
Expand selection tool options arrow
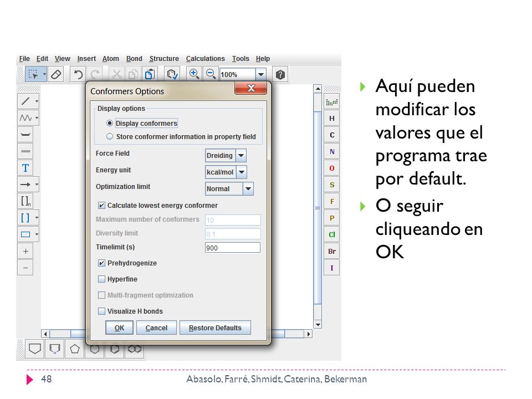[44, 74]
